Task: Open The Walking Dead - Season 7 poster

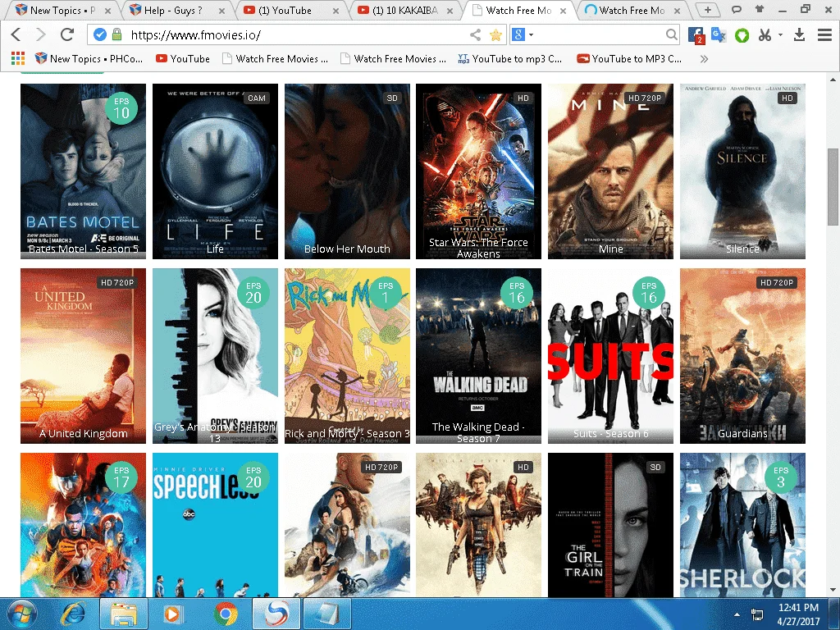Action: pos(478,356)
